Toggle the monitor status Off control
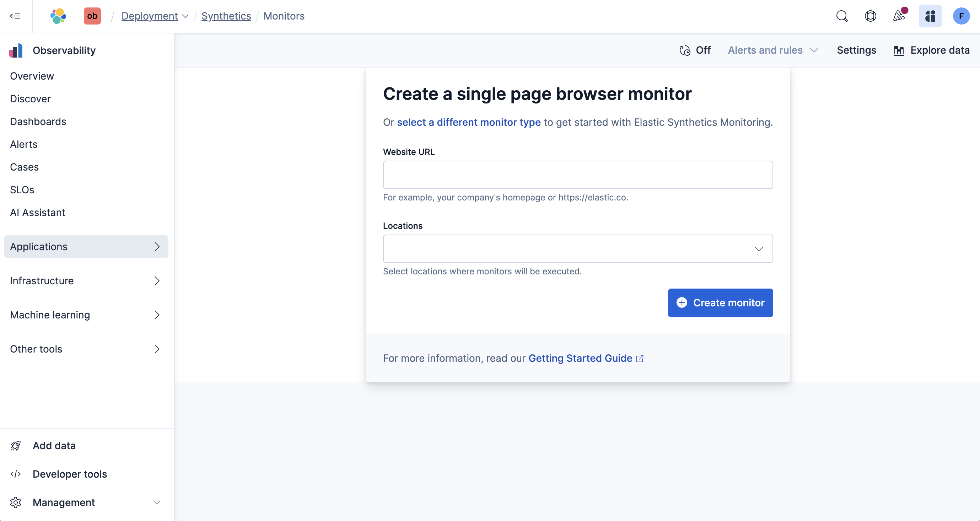 point(694,50)
